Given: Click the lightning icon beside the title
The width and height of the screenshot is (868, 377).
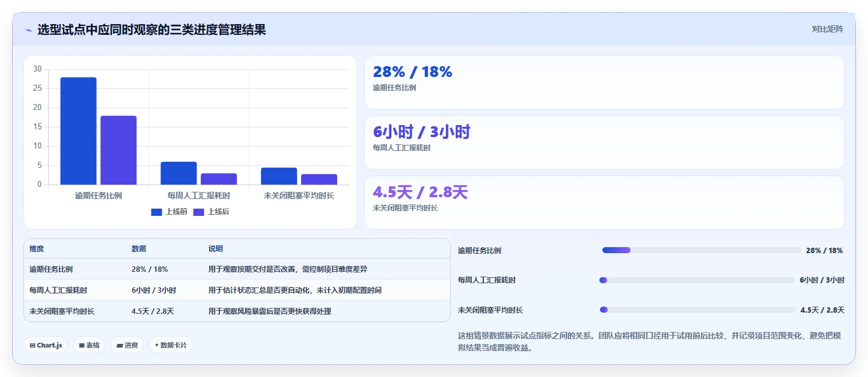Looking at the screenshot, I should click(28, 30).
